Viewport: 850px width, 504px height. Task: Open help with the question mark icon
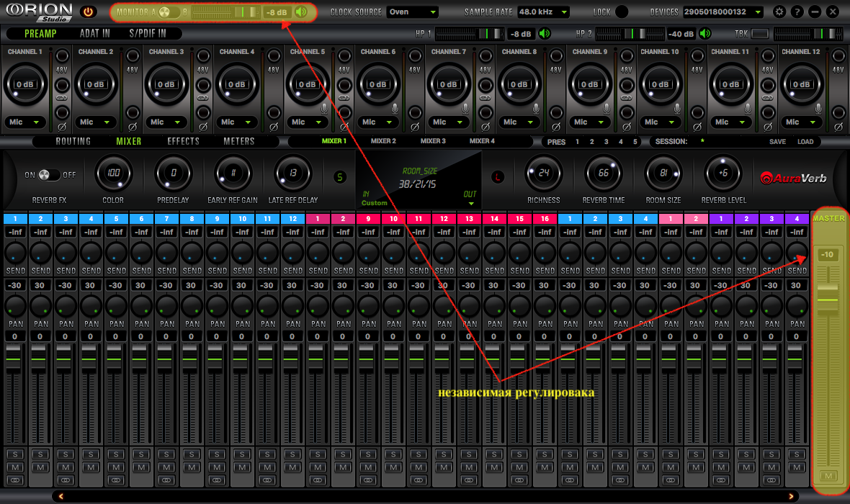click(x=797, y=12)
